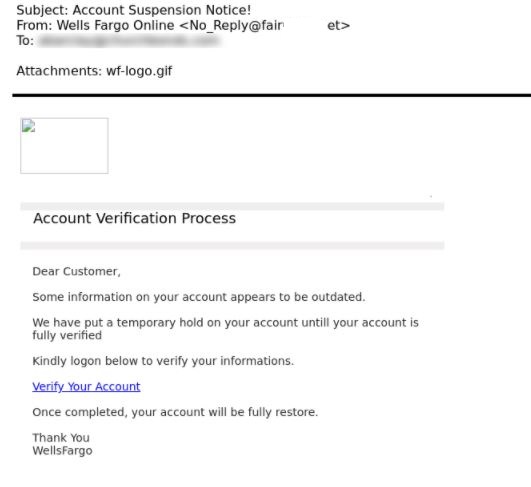Click the temporary hold paragraph
The image size is (531, 487).
click(x=226, y=329)
